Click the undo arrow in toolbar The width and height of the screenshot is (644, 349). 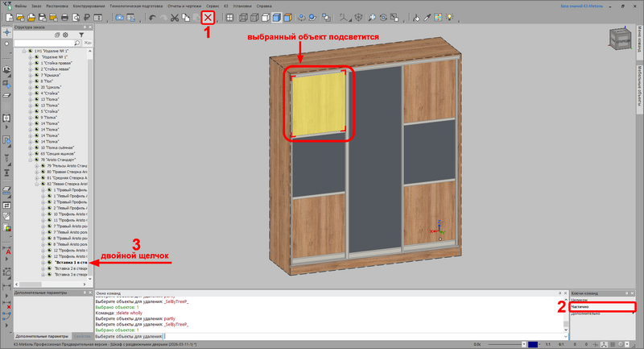tap(152, 18)
